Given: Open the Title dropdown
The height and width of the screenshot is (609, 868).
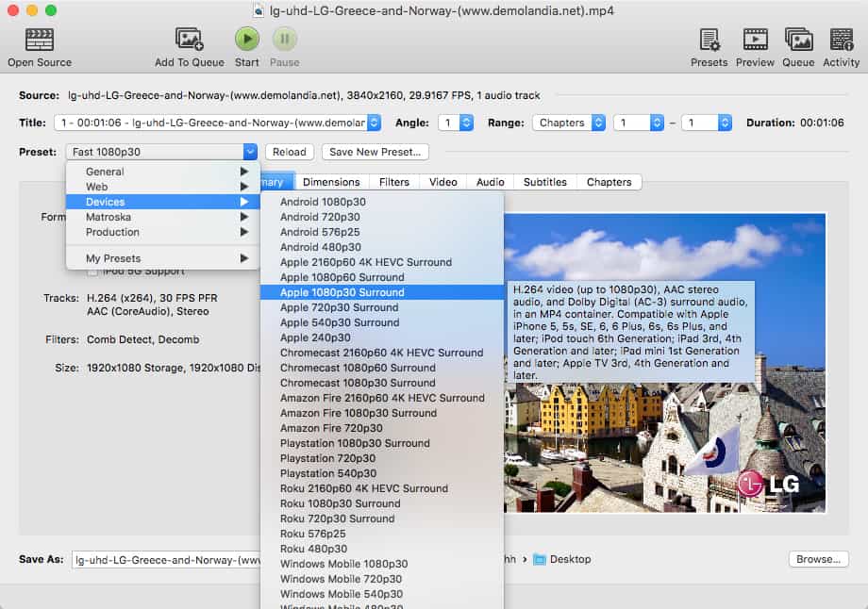Looking at the screenshot, I should [x=217, y=123].
